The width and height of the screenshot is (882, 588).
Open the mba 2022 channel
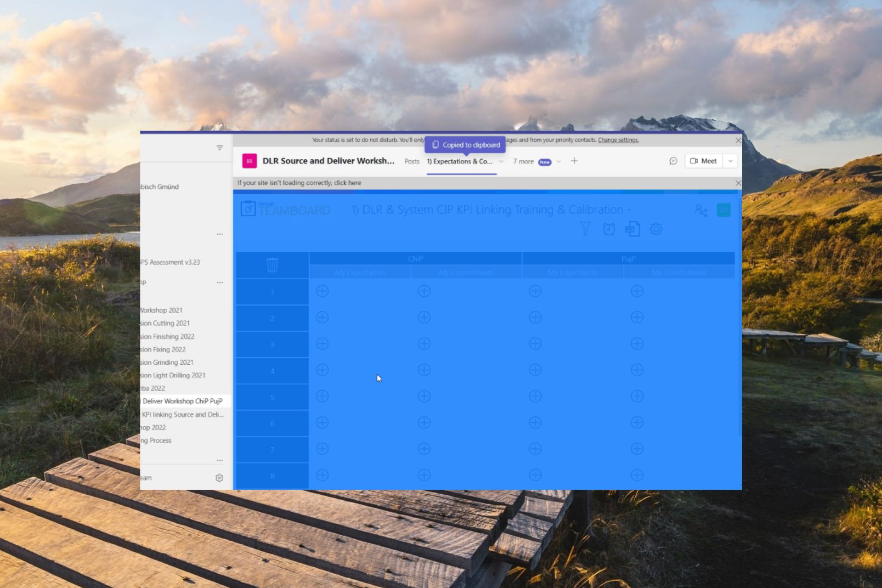(x=153, y=388)
